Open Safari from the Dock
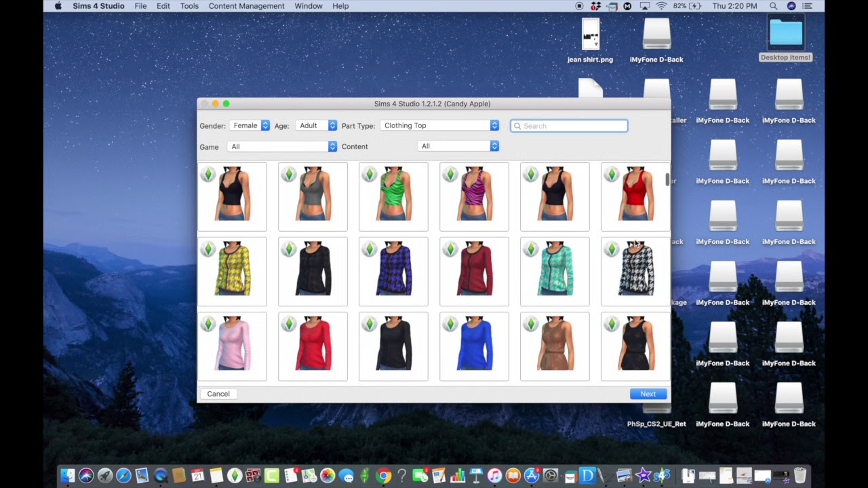The height and width of the screenshot is (488, 868). click(x=123, y=475)
